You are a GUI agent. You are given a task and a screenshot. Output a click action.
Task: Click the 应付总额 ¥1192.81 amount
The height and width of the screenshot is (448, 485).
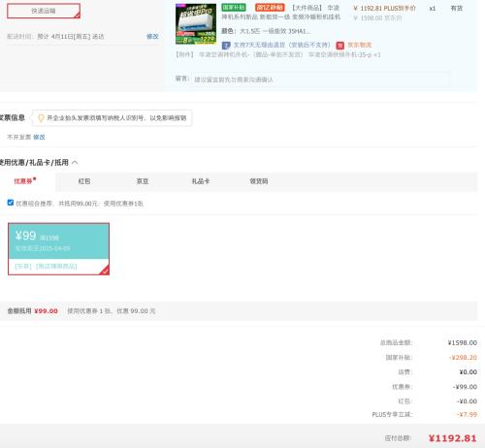[452, 438]
